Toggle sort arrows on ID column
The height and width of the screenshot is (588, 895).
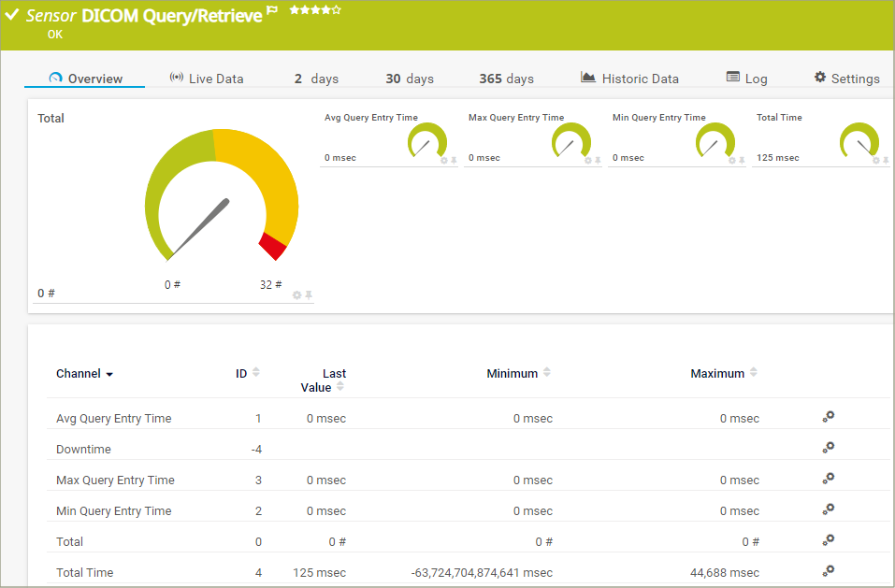pos(256,372)
